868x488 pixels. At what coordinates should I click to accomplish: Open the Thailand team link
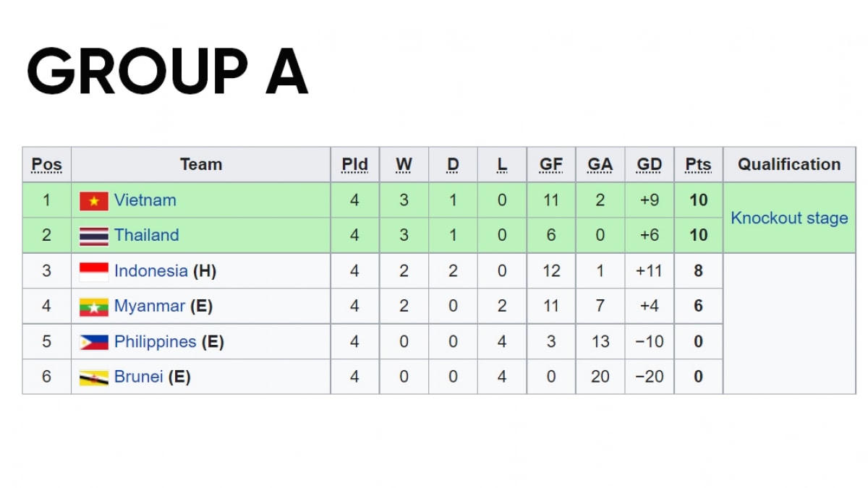(147, 235)
